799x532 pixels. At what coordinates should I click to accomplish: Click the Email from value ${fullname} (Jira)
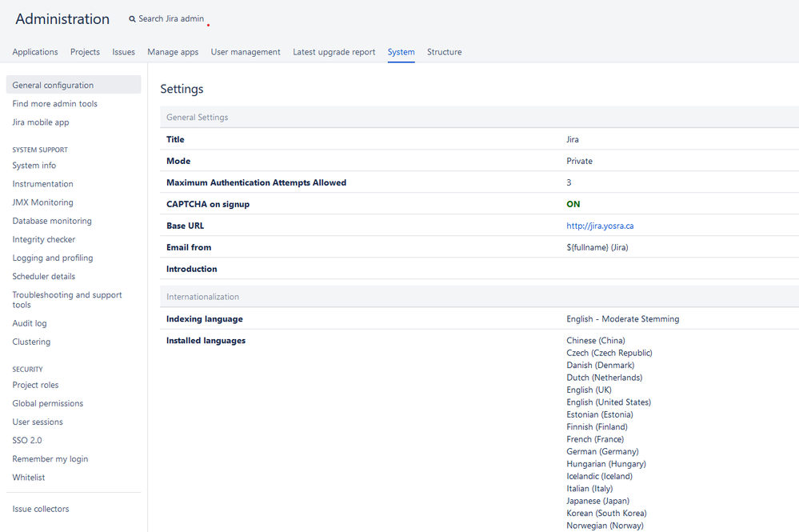[597, 248]
